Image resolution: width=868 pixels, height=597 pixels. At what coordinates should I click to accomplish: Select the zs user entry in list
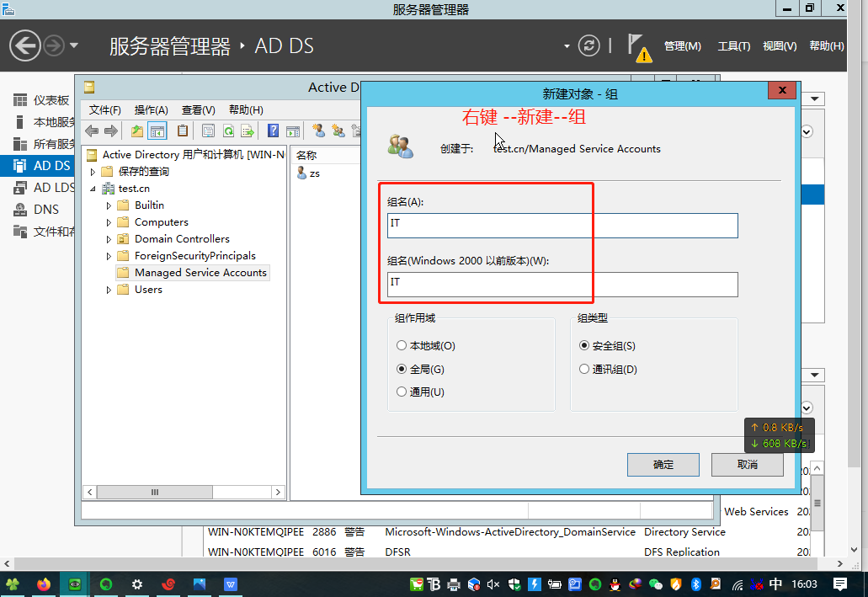pyautogui.click(x=308, y=173)
